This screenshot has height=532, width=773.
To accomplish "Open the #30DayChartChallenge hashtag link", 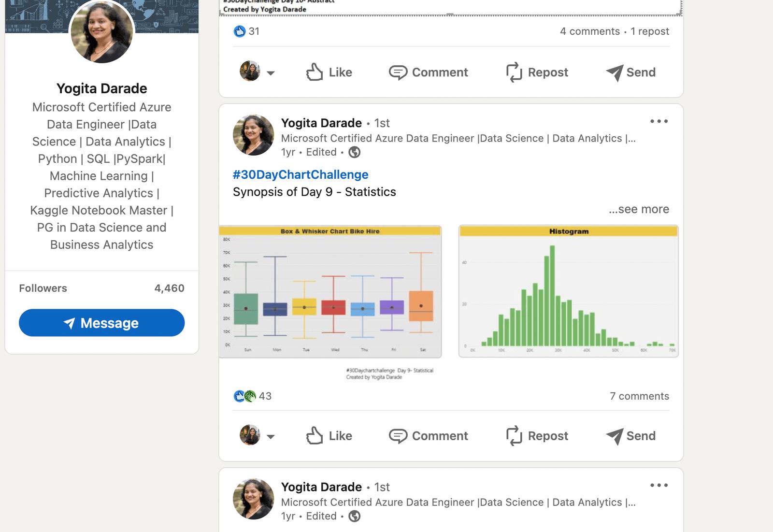I will pyautogui.click(x=300, y=174).
